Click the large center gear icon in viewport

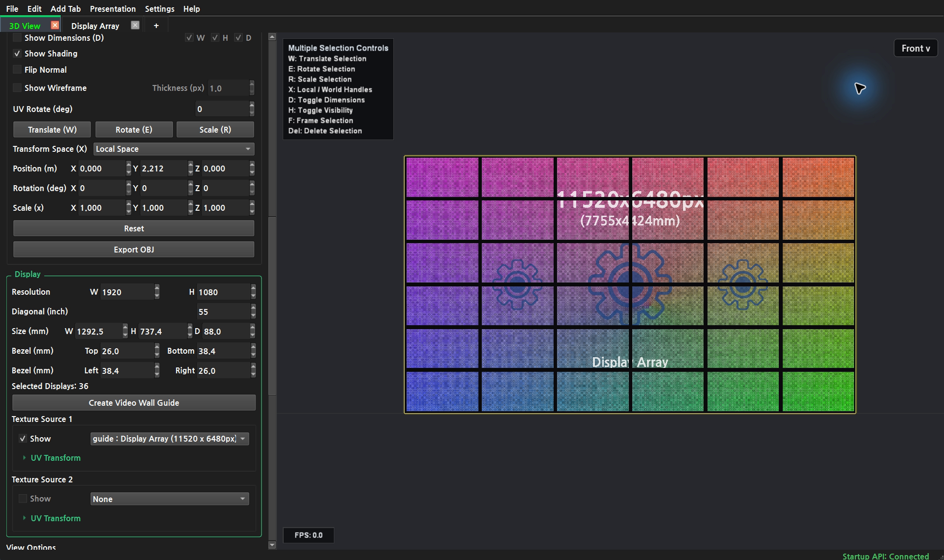pos(630,284)
